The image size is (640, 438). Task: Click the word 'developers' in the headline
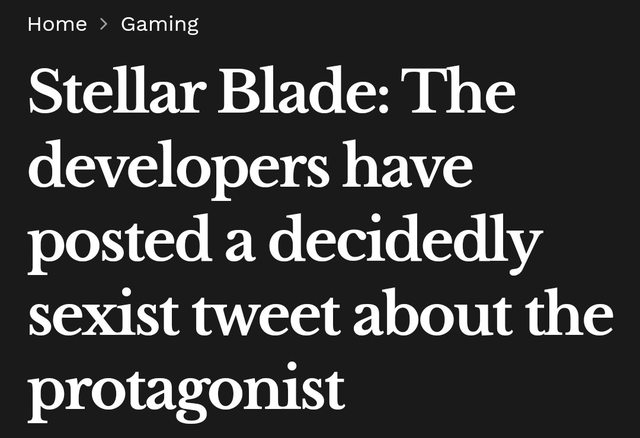(x=179, y=169)
